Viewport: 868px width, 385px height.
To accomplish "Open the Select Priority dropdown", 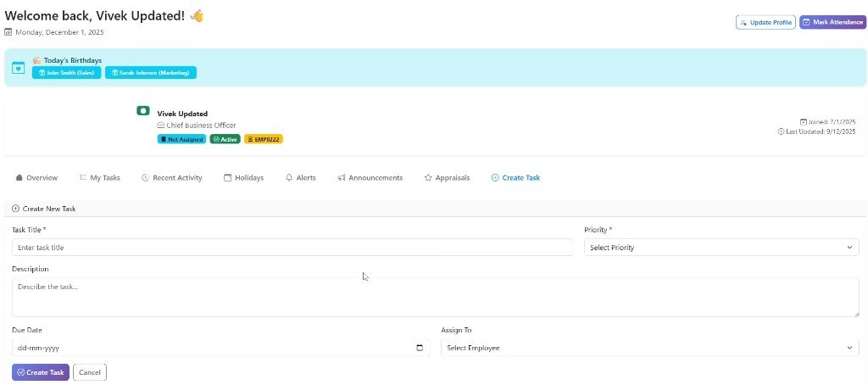I will 721,248.
